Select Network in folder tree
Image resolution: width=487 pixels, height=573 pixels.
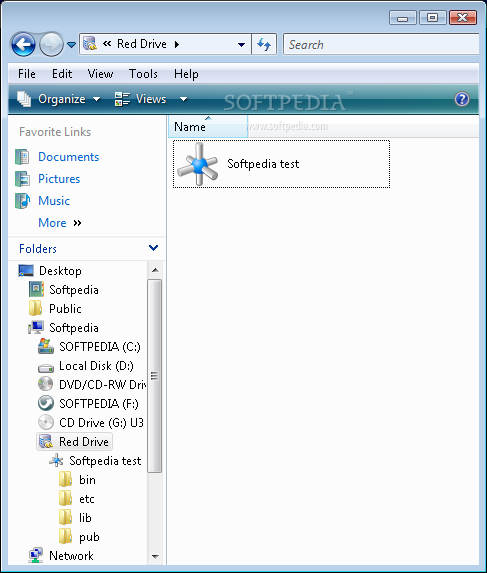tap(71, 555)
